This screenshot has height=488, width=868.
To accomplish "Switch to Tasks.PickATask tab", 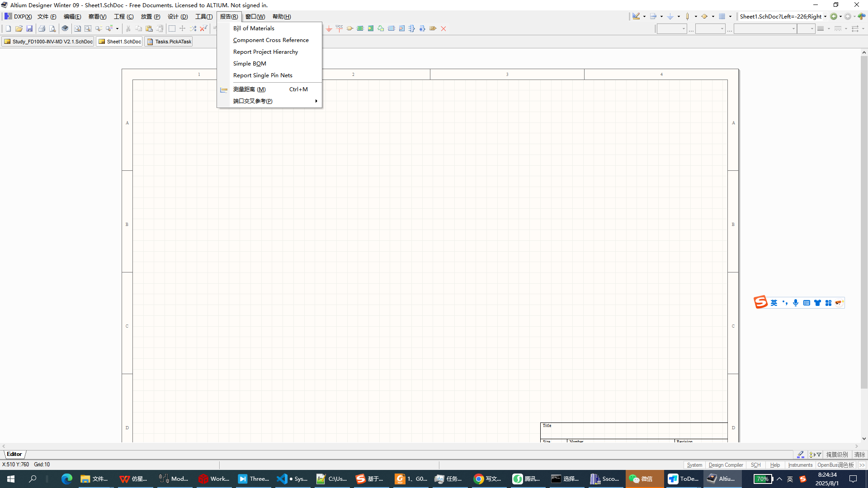I will point(169,42).
